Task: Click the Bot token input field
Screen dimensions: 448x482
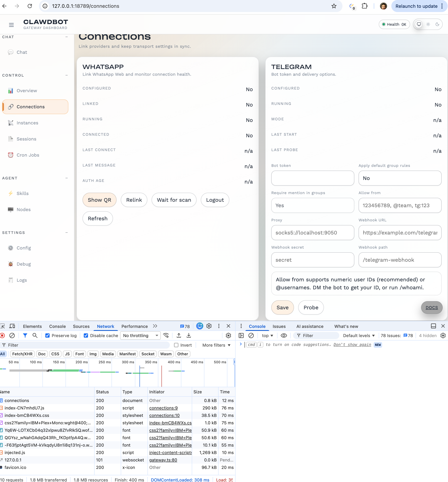Action: (x=313, y=178)
